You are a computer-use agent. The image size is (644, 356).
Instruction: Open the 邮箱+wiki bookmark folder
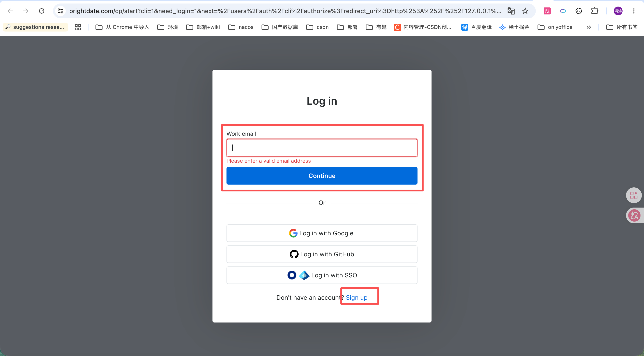(x=203, y=27)
